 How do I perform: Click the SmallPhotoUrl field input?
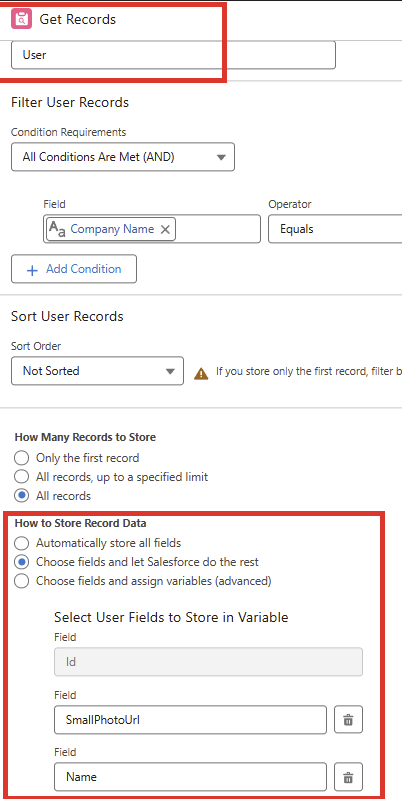click(x=190, y=720)
